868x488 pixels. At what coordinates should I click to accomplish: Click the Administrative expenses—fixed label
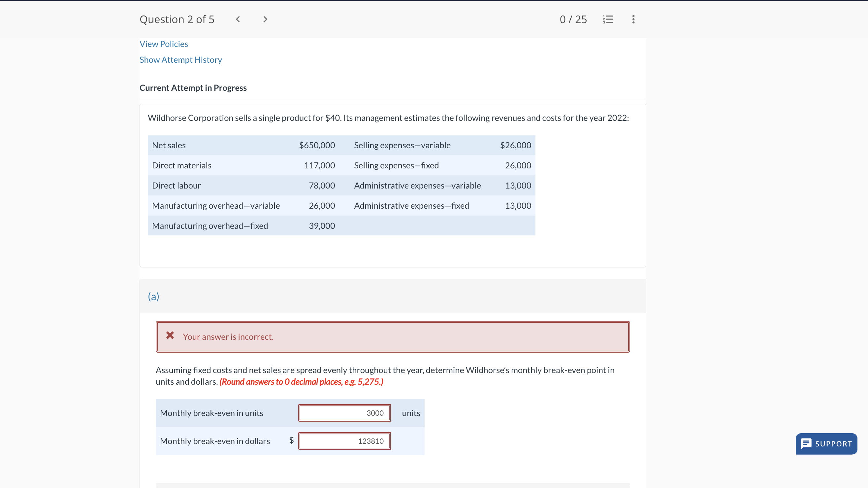click(411, 206)
